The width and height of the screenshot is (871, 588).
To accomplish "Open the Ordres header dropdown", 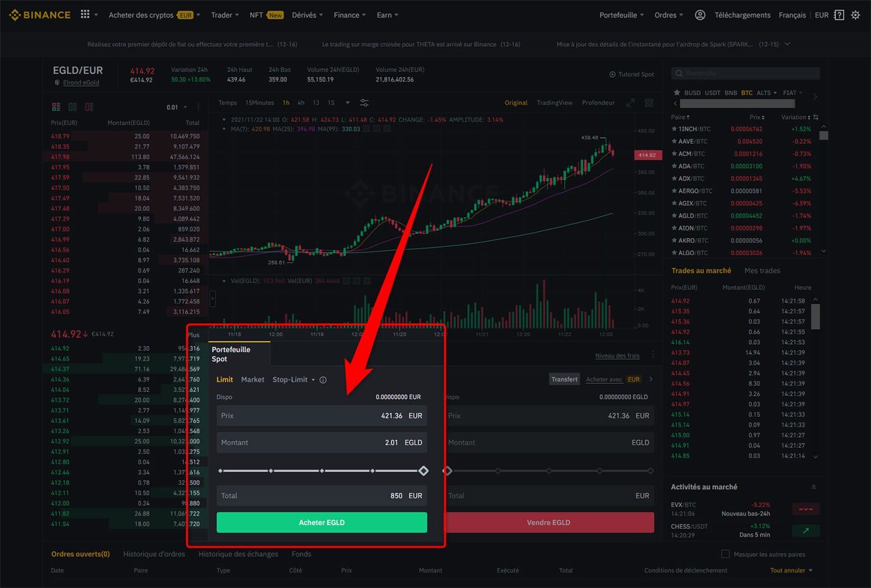I will (x=669, y=15).
